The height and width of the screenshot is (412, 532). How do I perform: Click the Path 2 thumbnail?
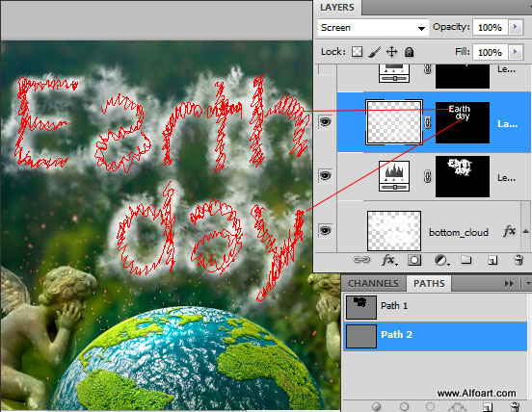(x=361, y=337)
